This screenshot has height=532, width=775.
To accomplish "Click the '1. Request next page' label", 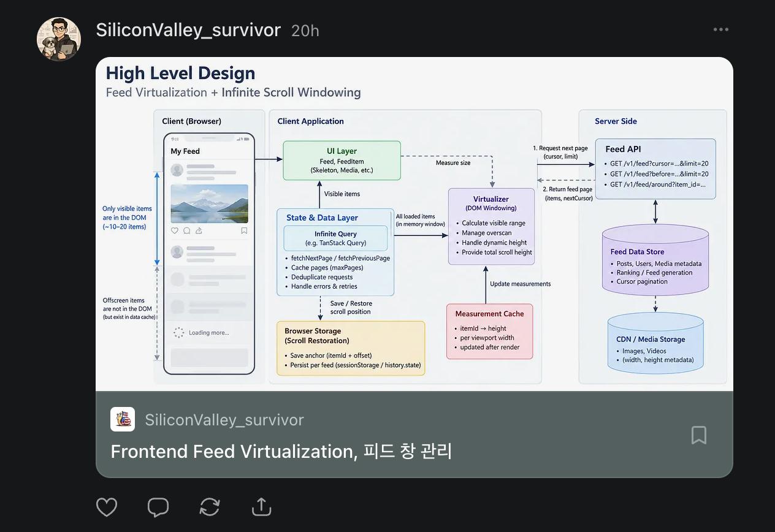I will [x=560, y=153].
